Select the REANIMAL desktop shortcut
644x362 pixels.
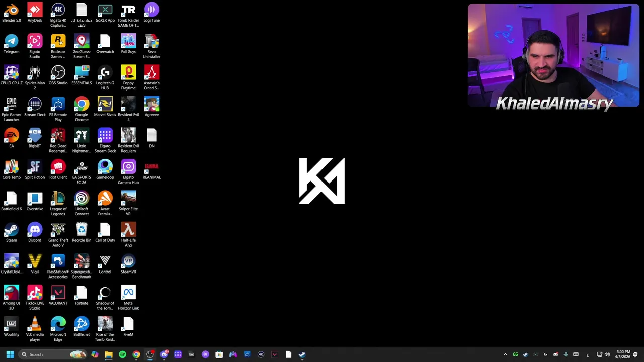click(x=151, y=170)
